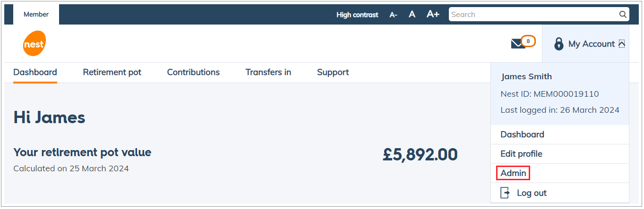Viewport: 644px width, 209px height.
Task: Open the messages envelope icon
Action: pyautogui.click(x=518, y=44)
